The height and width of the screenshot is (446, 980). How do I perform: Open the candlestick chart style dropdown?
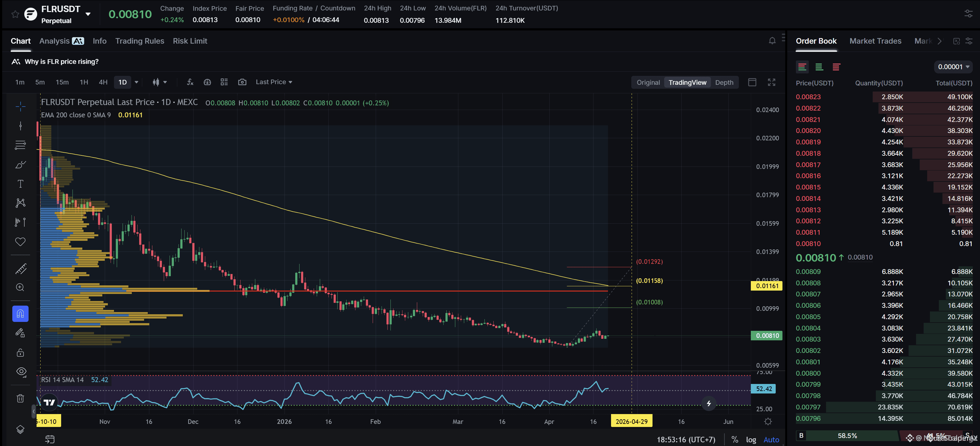click(x=159, y=82)
